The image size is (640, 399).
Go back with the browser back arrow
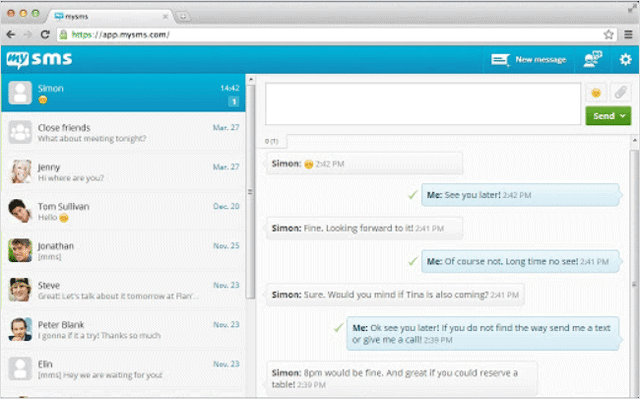(11, 35)
